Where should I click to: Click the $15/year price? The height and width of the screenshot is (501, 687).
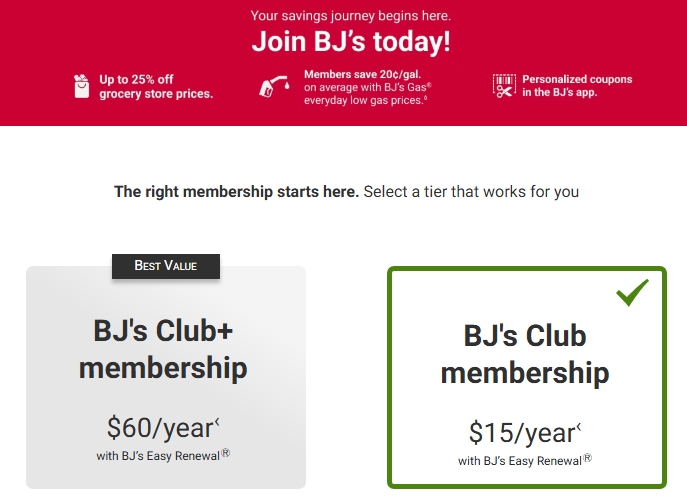[521, 433]
